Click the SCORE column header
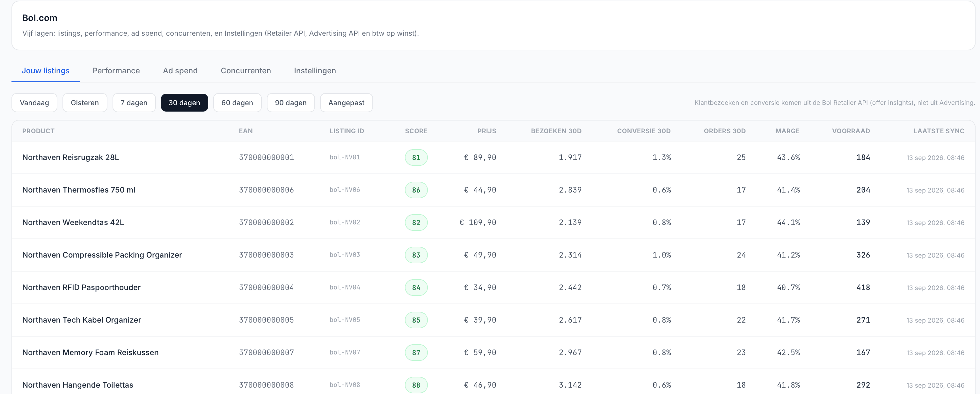980x394 pixels. point(416,131)
